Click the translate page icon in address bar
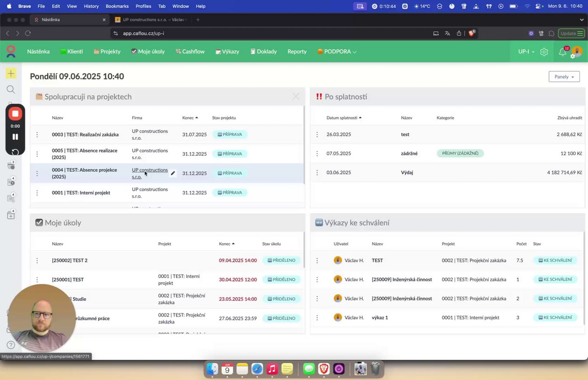588x380 pixels. tap(447, 33)
